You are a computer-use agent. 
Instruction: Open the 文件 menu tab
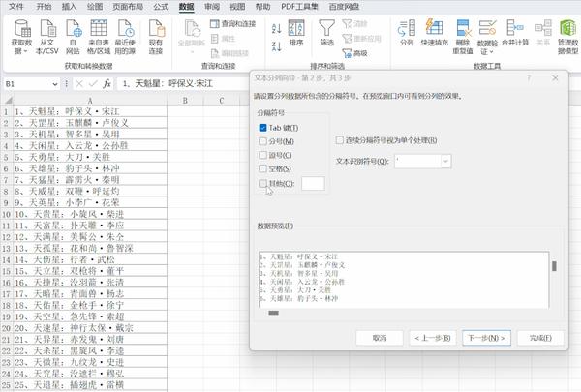click(15, 7)
